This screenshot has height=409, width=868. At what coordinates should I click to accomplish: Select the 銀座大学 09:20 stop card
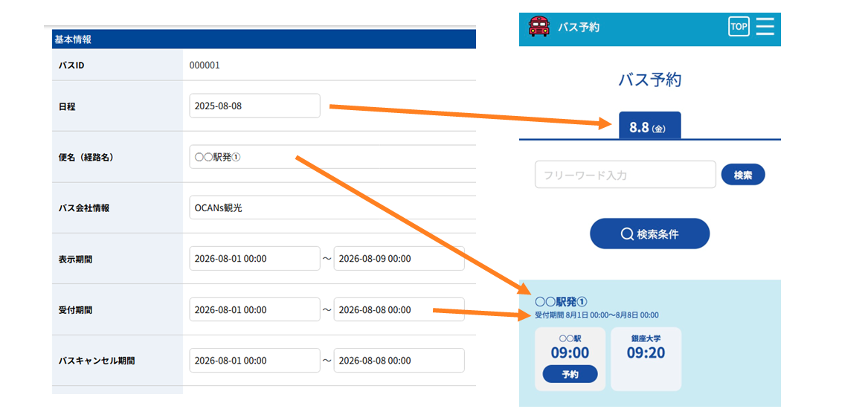point(646,359)
